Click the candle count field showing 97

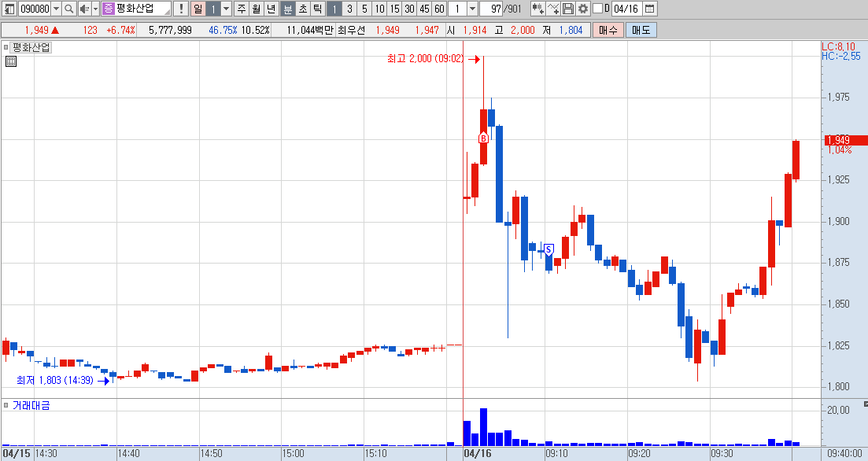point(492,9)
